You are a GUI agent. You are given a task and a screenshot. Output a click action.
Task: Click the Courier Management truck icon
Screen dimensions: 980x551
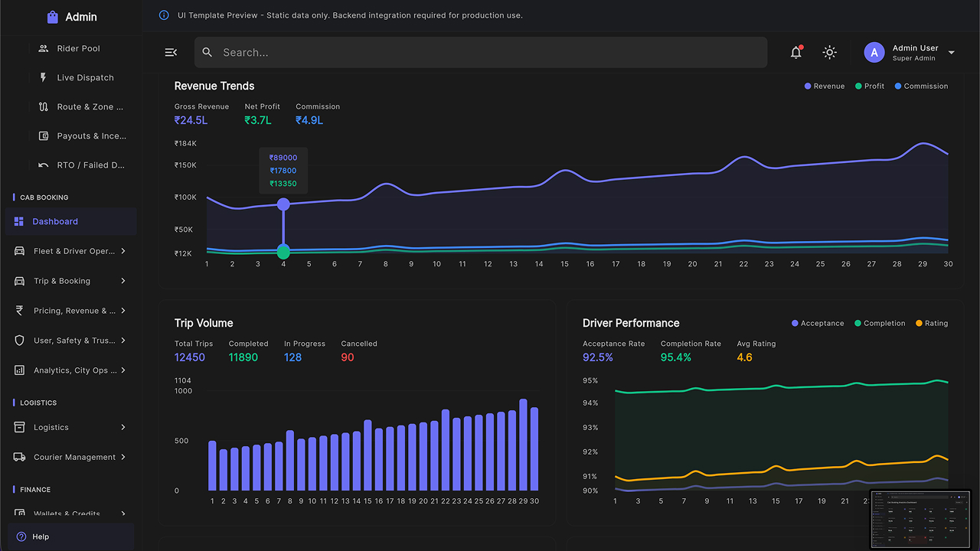tap(19, 457)
